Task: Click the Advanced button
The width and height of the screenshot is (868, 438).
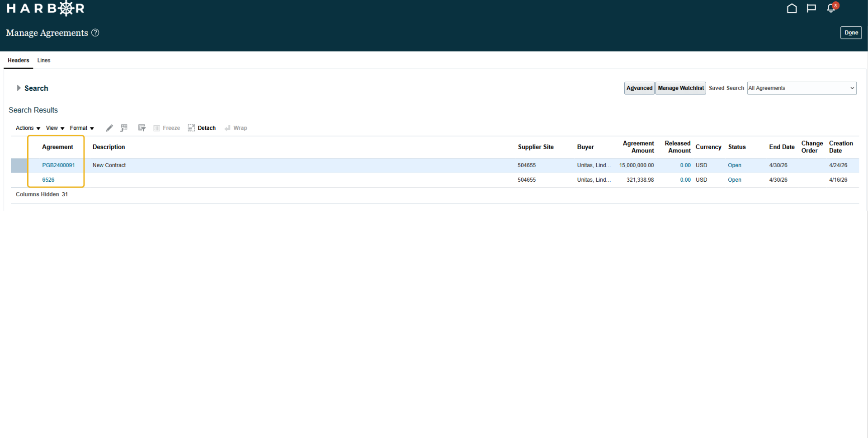Action: click(x=639, y=88)
